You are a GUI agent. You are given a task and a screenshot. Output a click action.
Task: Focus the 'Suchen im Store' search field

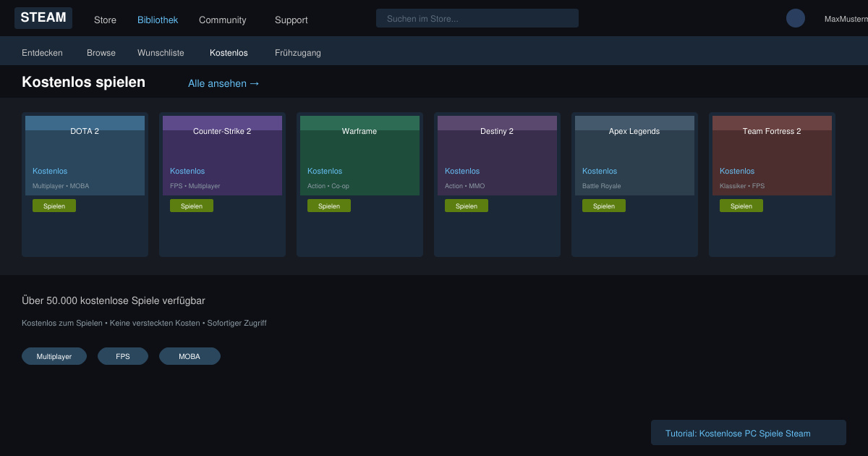[477, 18]
